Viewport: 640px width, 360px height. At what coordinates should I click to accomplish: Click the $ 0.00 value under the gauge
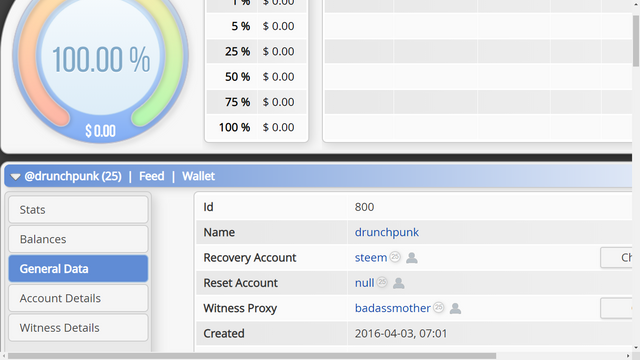coord(100,131)
